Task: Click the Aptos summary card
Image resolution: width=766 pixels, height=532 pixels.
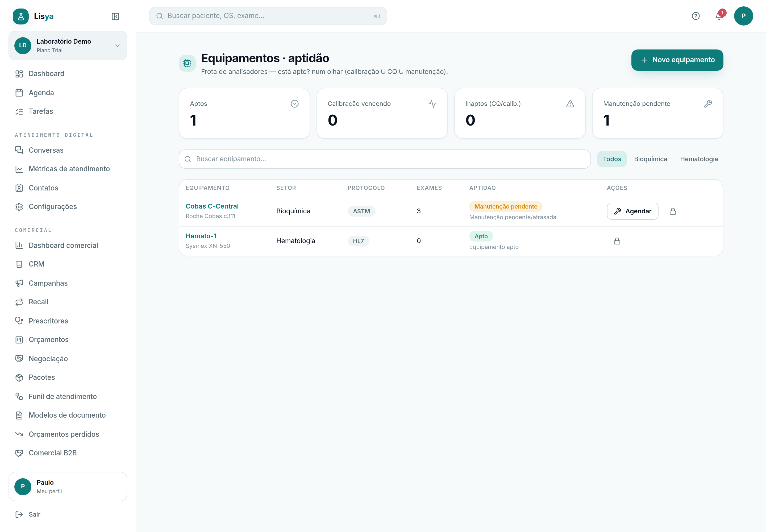Action: pos(244,113)
